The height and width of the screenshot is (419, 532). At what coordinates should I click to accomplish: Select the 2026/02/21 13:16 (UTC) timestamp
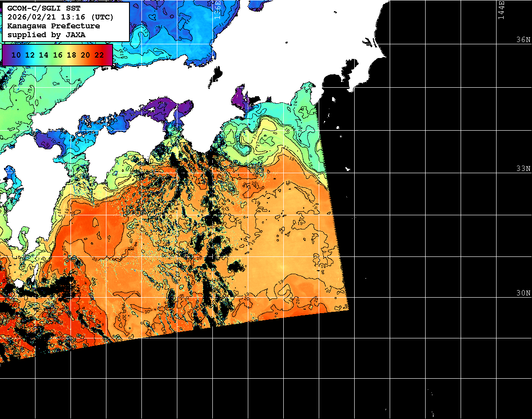pyautogui.click(x=60, y=17)
